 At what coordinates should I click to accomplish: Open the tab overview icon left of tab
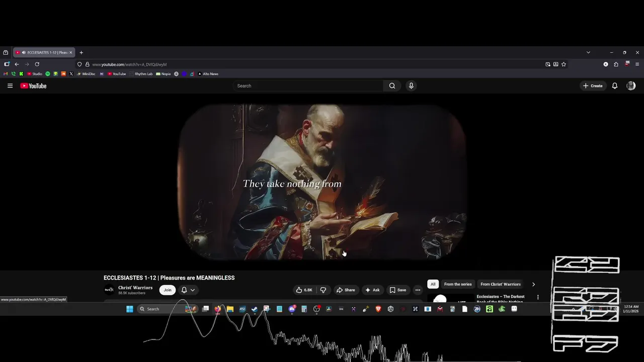click(6, 52)
